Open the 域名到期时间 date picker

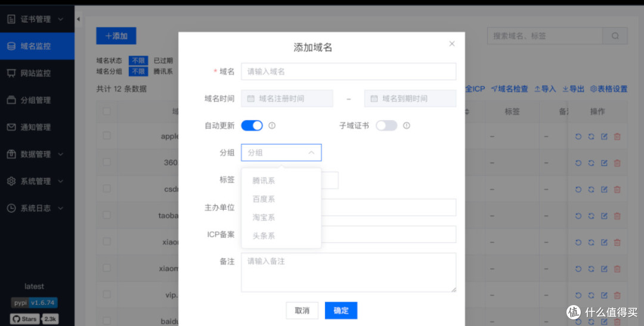click(x=410, y=99)
